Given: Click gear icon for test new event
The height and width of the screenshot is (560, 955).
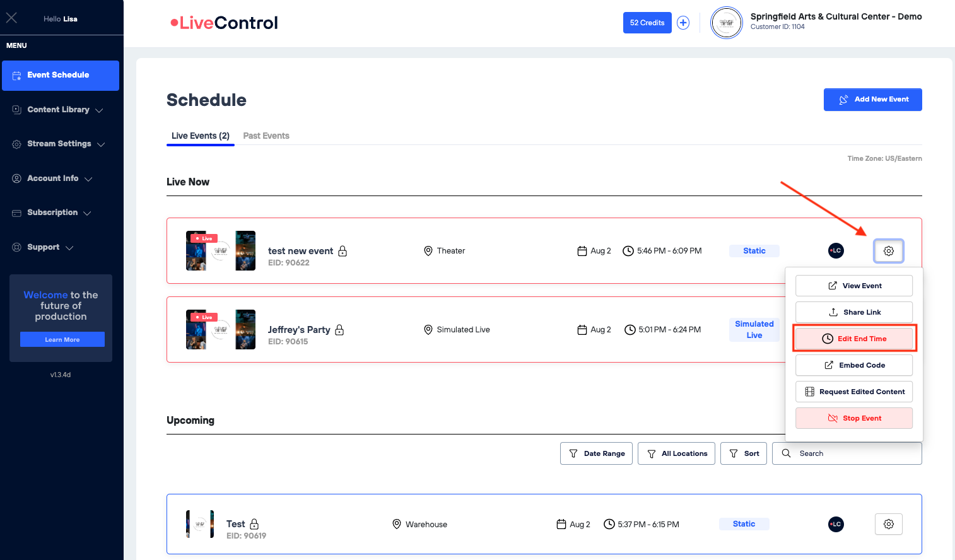Looking at the screenshot, I should point(888,251).
